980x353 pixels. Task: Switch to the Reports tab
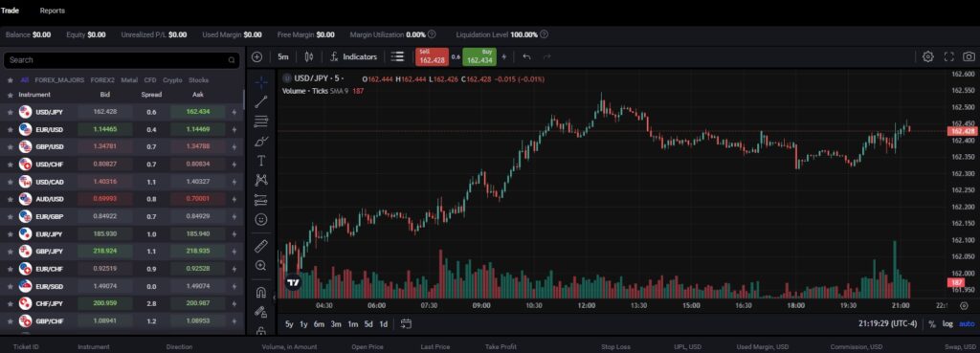53,11
